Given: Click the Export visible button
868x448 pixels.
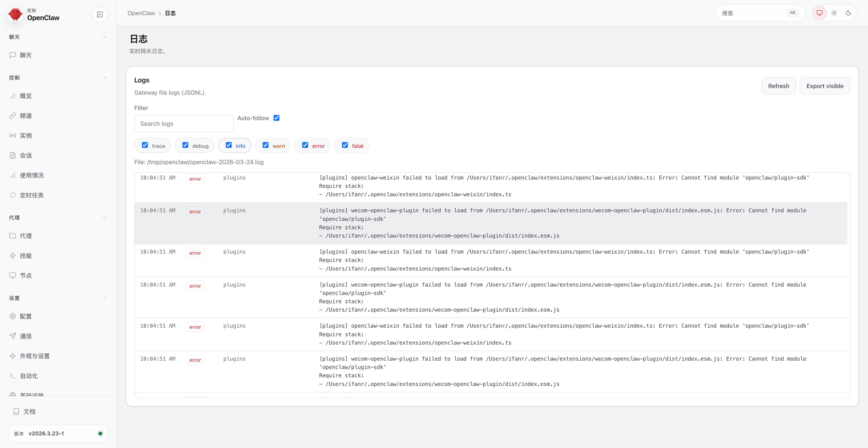Looking at the screenshot, I should coord(825,86).
